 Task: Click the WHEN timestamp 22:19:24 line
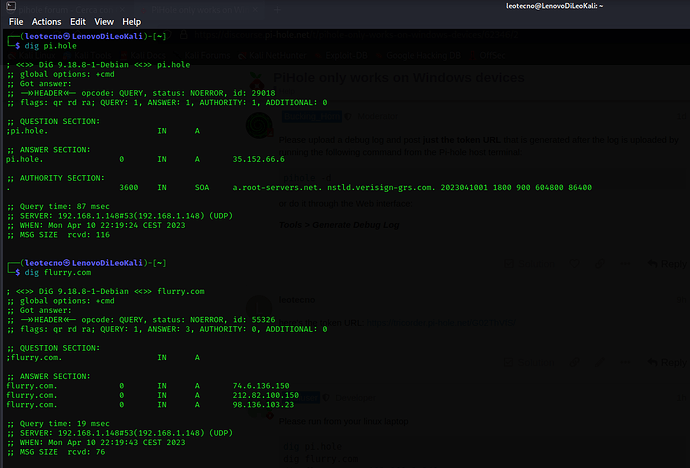point(96,225)
